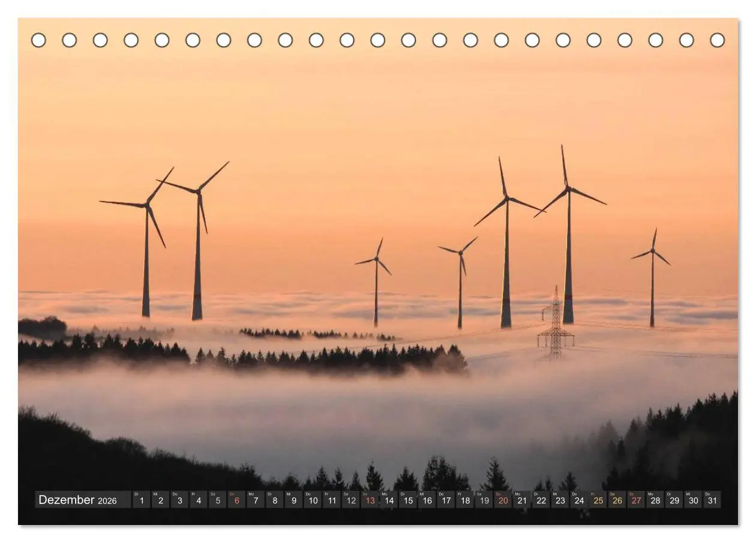The width and height of the screenshot is (756, 543).
Task: Select the red Sunday 6 cell
Action: 236,500
